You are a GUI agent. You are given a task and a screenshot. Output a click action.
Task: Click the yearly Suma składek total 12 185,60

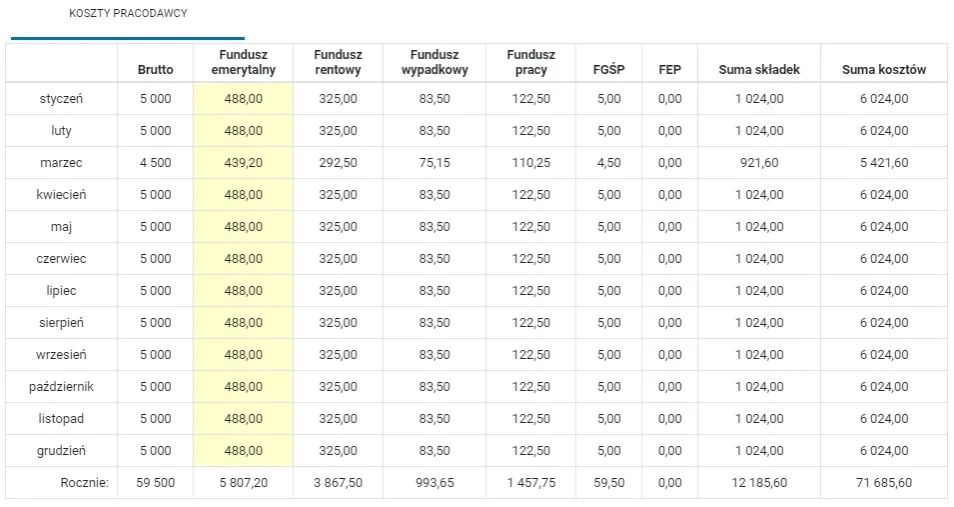pyautogui.click(x=759, y=483)
